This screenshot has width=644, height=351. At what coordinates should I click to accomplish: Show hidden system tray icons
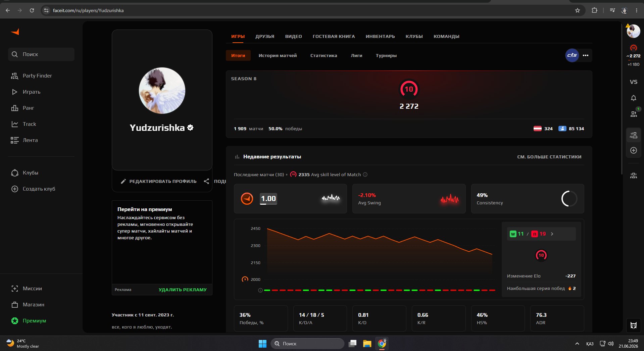click(x=577, y=344)
